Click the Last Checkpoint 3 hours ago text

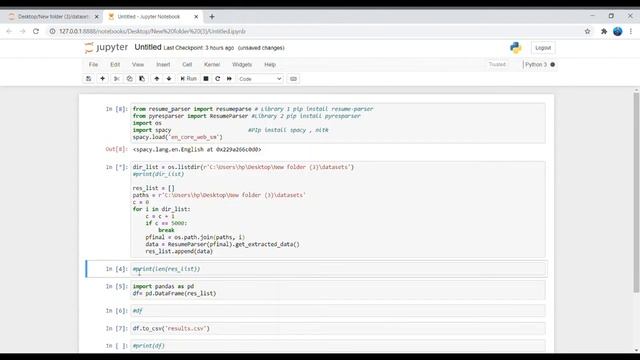pyautogui.click(x=199, y=48)
